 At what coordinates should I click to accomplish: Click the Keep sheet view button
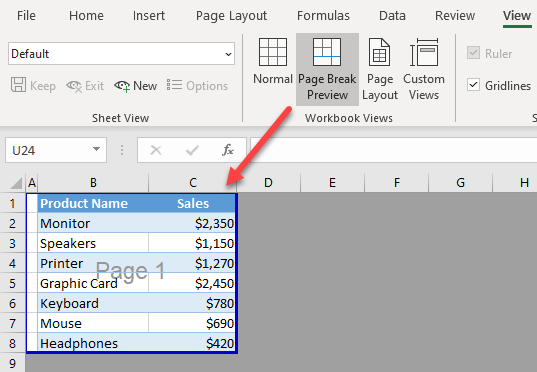tap(33, 85)
